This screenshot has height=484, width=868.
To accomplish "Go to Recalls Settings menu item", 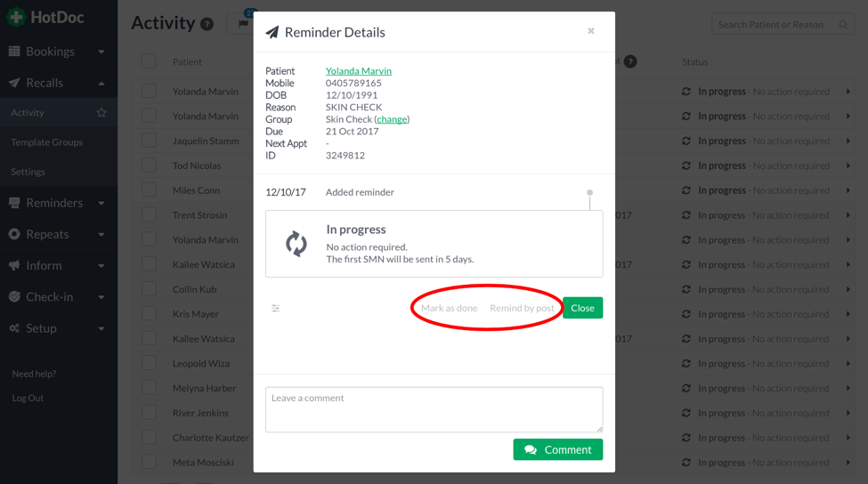I will 28,172.
